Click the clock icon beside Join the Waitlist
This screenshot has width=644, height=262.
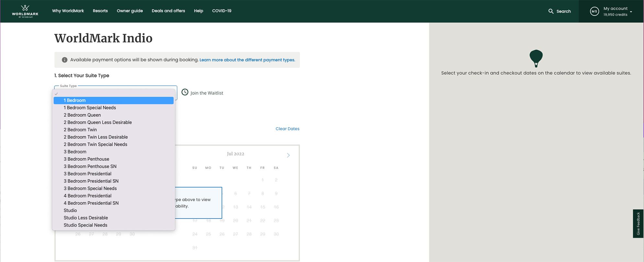(x=185, y=92)
